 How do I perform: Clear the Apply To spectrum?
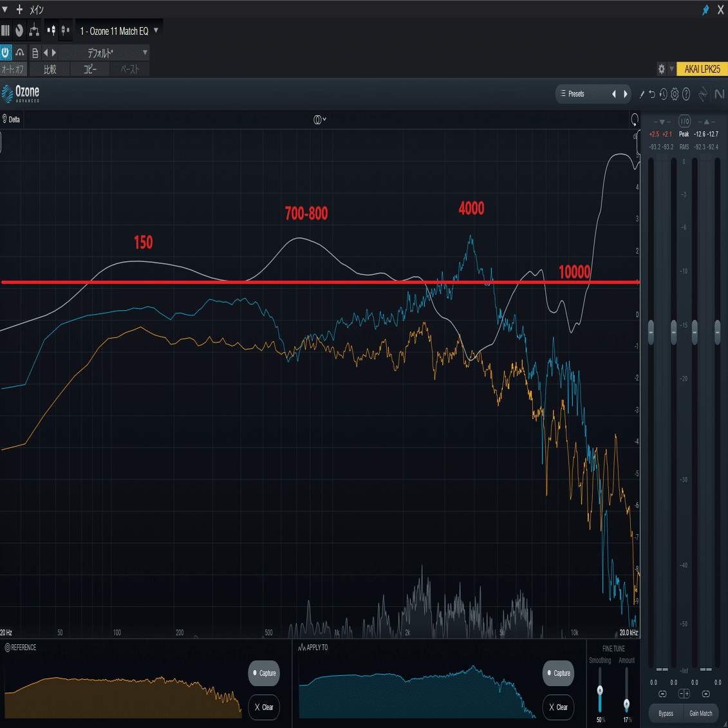click(558, 707)
